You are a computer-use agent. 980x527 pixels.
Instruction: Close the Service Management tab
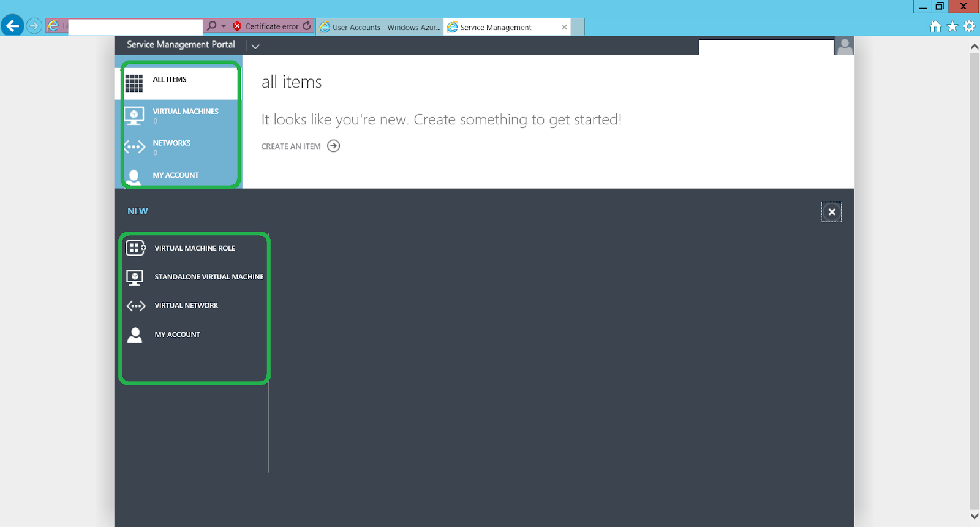[564, 27]
